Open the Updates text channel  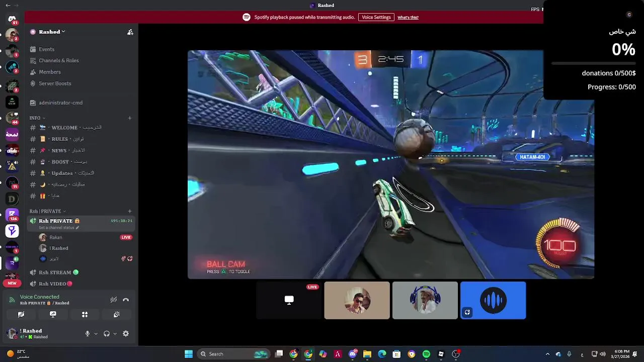pos(81,173)
